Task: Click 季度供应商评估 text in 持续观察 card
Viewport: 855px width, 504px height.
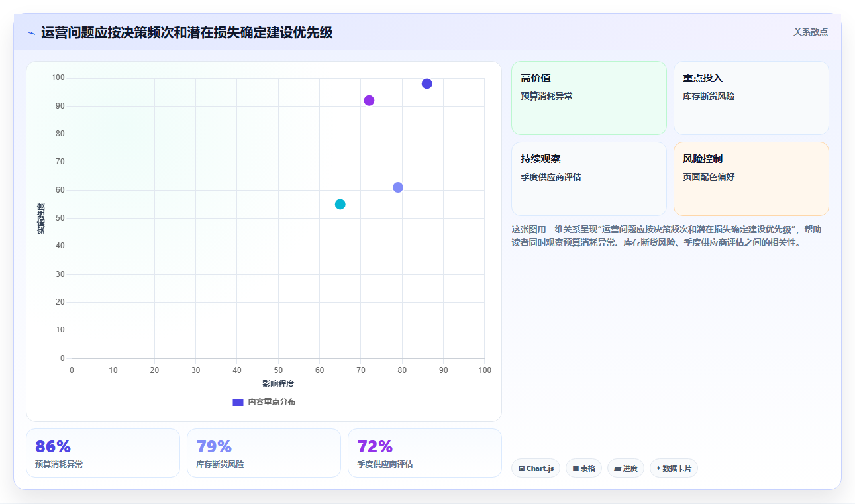Action: point(551,177)
